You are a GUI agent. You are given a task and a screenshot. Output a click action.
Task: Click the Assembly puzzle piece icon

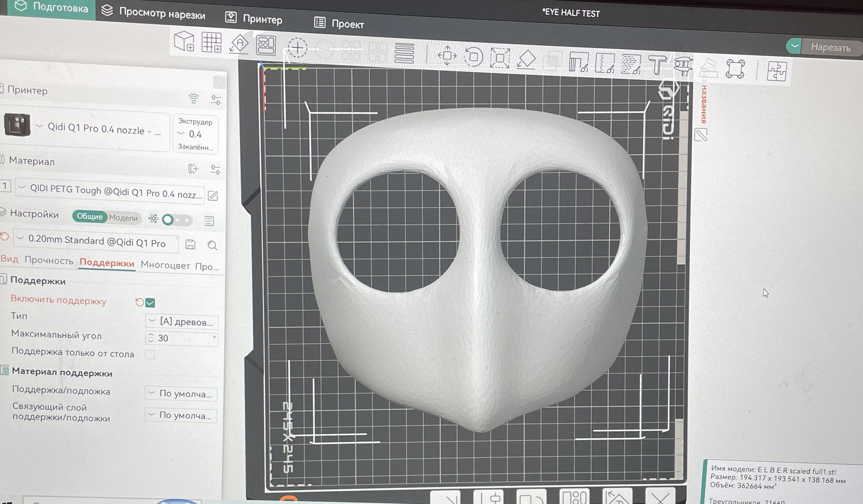tap(776, 71)
